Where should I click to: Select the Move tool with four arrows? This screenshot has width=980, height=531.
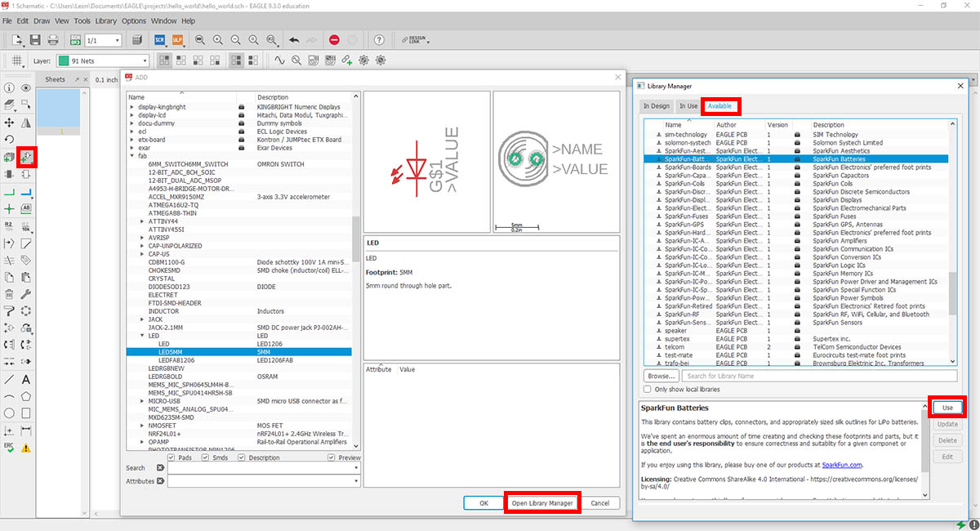click(10, 123)
